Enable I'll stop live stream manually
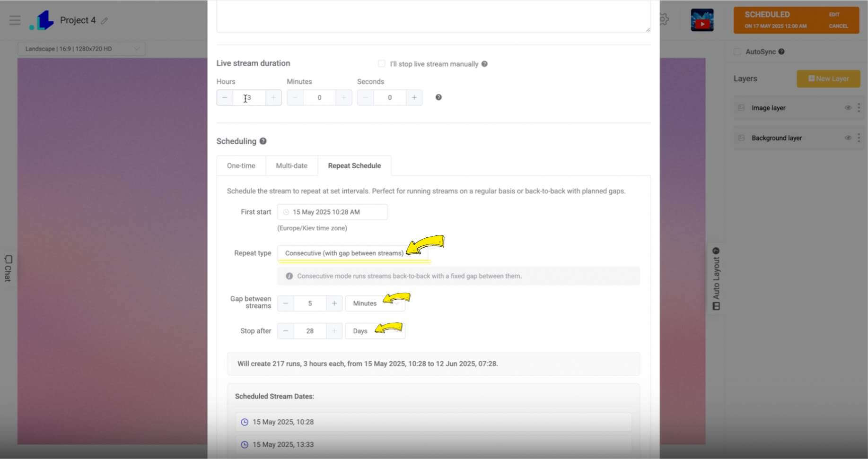Screen dimensions: 868x459 coord(381,63)
